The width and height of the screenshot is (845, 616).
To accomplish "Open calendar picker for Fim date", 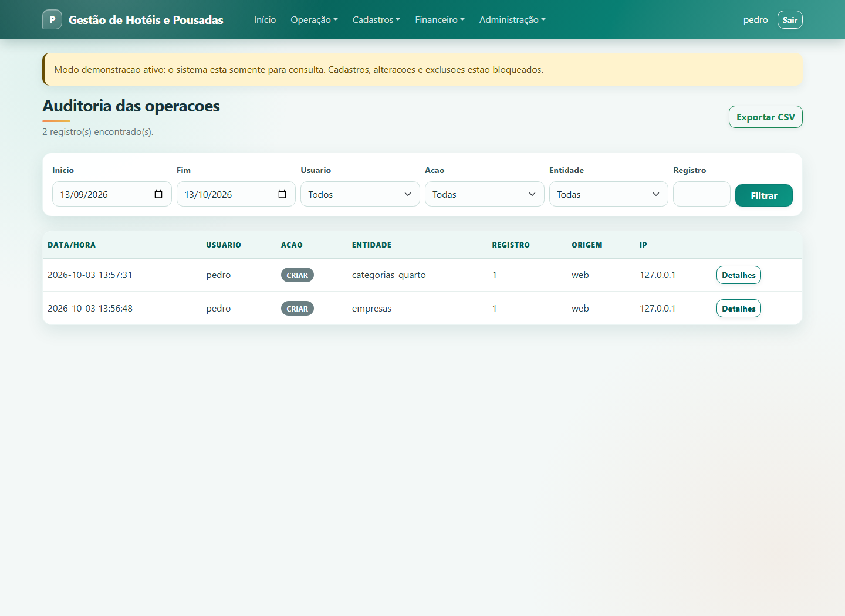I will tap(282, 194).
